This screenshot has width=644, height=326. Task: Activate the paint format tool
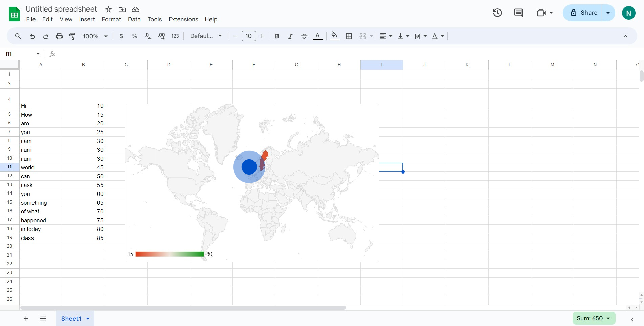click(x=72, y=36)
